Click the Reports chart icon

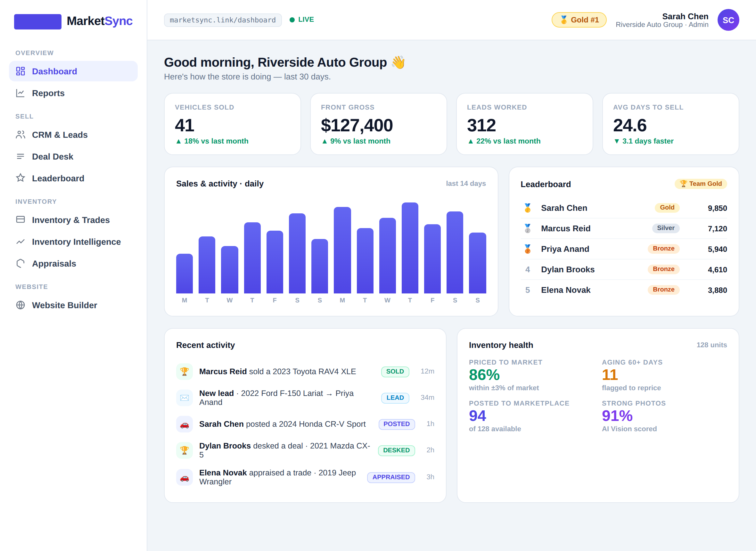pyautogui.click(x=21, y=93)
